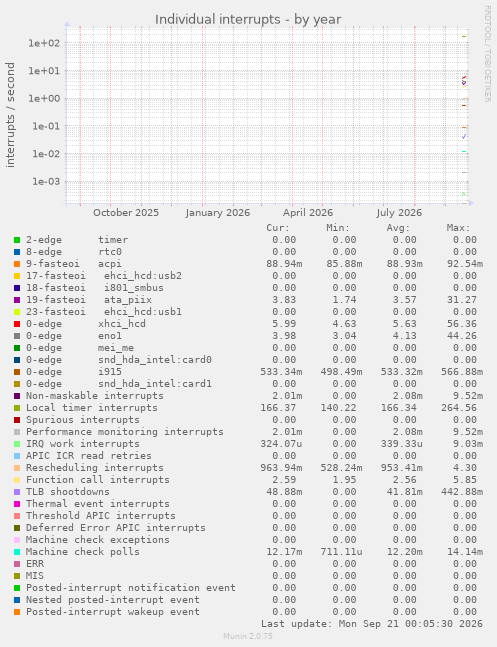Click the Last update timestamp
The image size is (497, 647).
(372, 623)
